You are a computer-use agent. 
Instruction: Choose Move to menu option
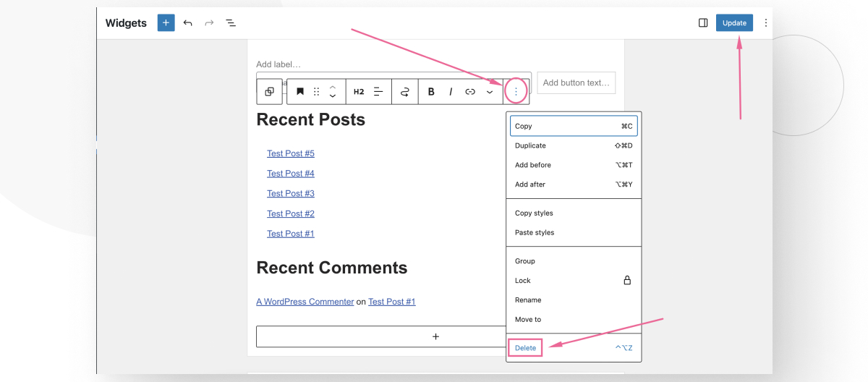[574, 320]
